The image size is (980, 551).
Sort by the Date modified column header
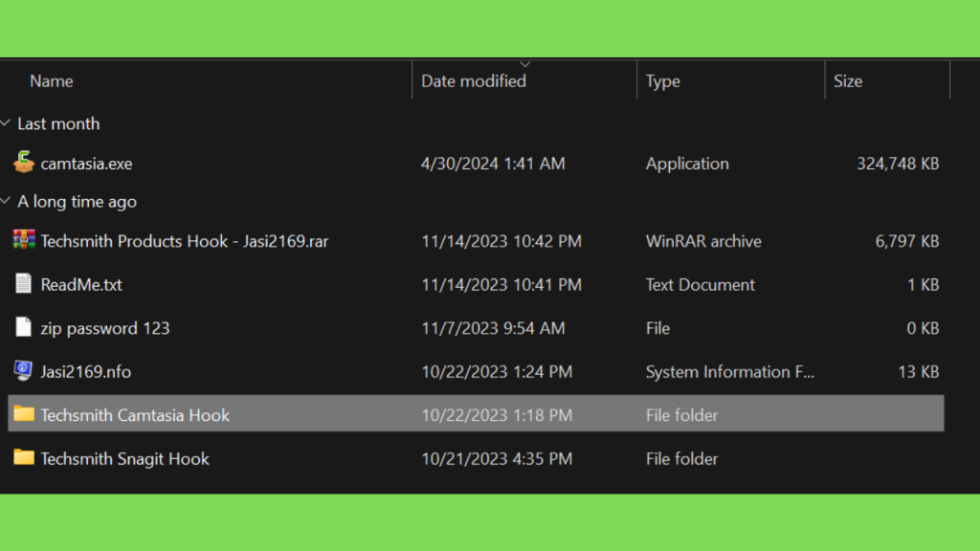tap(473, 81)
